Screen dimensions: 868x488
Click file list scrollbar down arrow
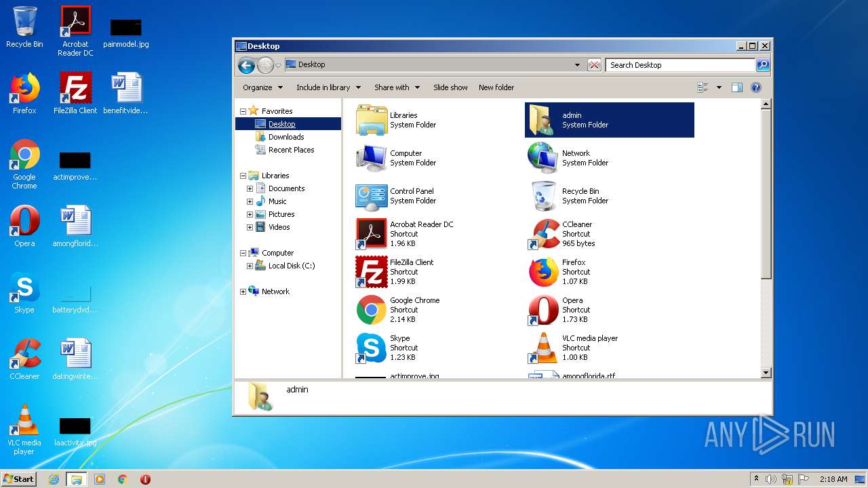(x=766, y=373)
